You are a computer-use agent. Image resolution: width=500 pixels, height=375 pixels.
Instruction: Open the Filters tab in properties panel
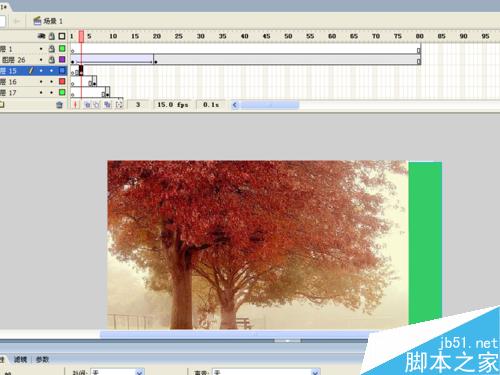point(20,359)
